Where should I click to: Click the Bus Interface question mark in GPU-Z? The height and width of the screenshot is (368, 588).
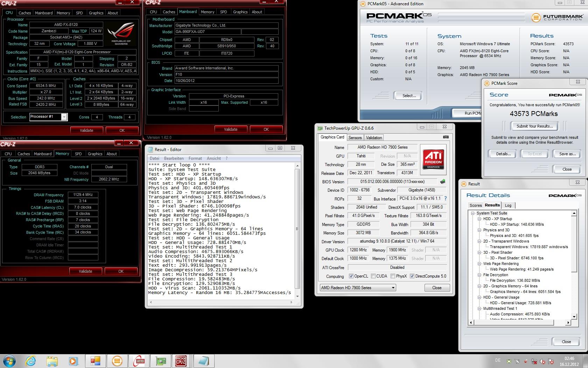445,198
